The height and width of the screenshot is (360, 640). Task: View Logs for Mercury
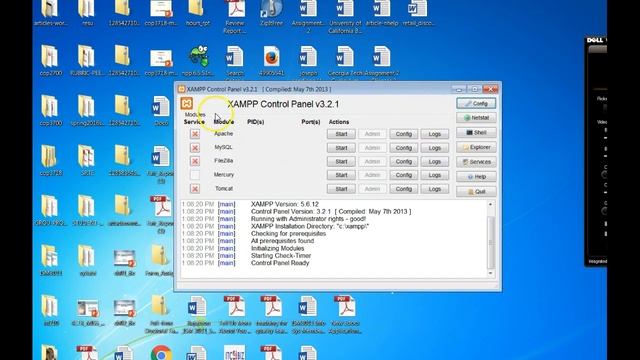[435, 175]
